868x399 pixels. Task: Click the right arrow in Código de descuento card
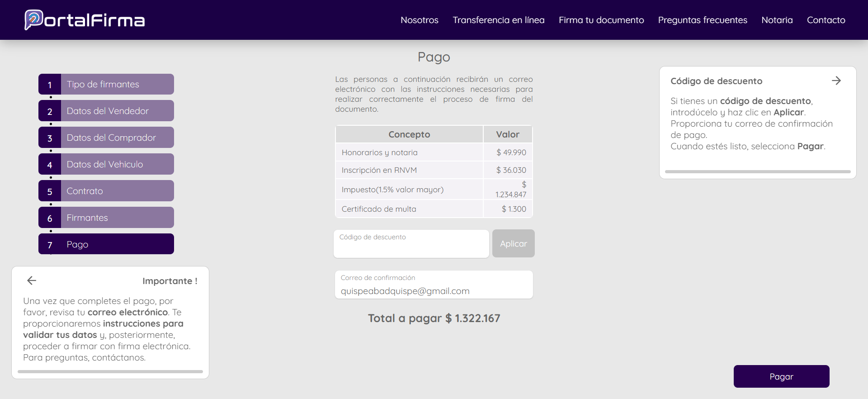pos(836,81)
